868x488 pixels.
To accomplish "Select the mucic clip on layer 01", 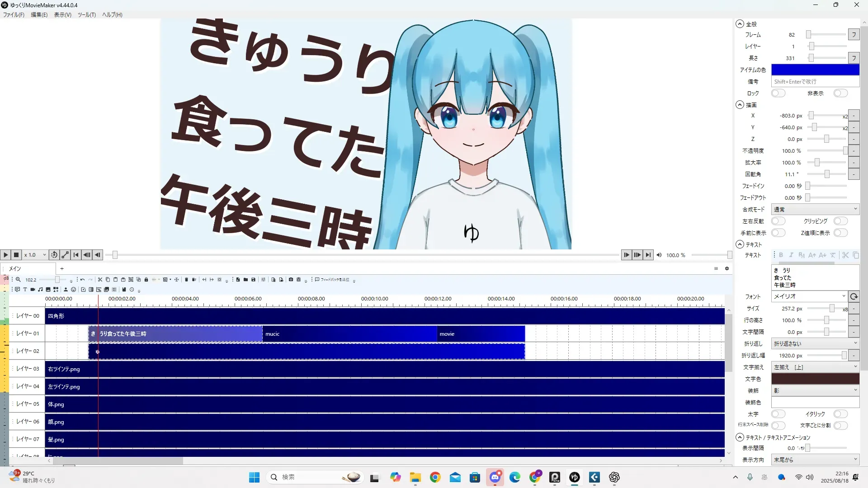I will (x=349, y=334).
